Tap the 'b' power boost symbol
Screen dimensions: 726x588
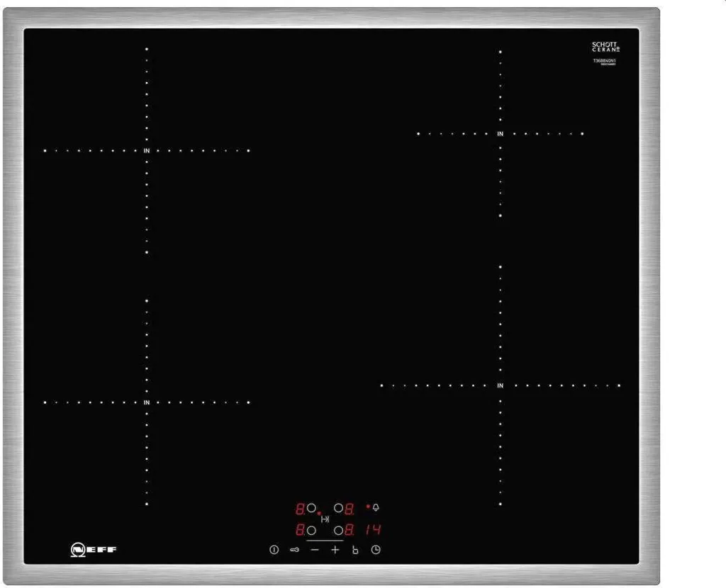[x=355, y=550]
